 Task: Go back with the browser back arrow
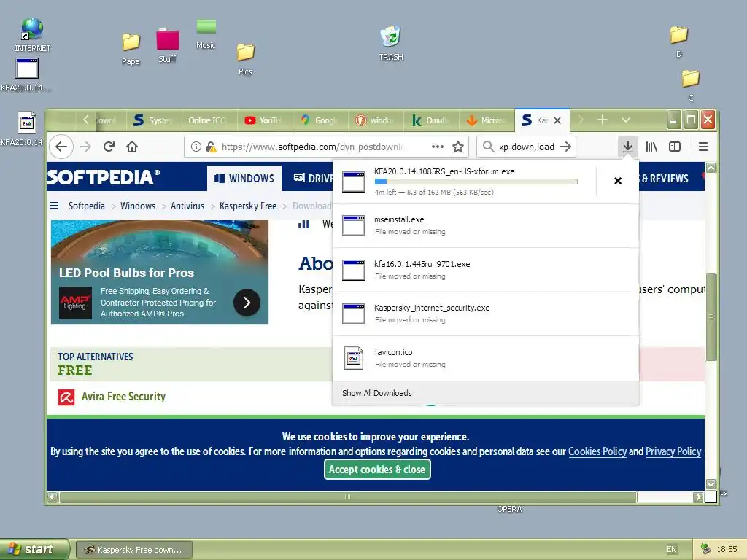click(x=61, y=147)
